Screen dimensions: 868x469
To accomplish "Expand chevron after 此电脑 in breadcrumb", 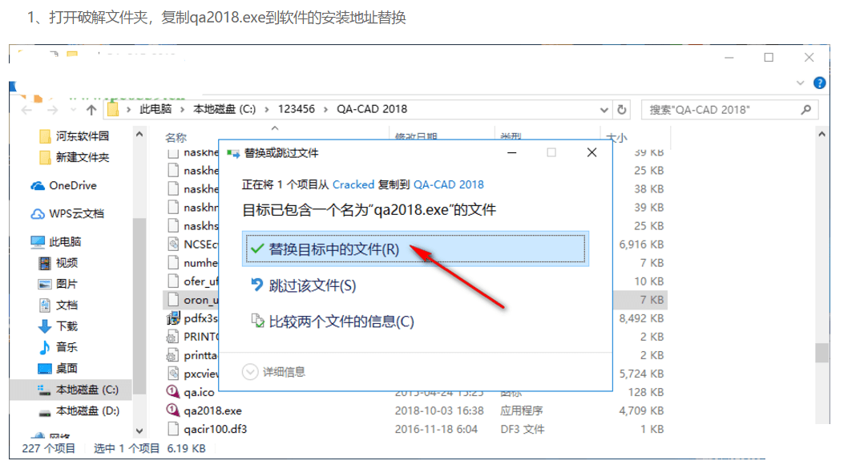I will pyautogui.click(x=182, y=110).
